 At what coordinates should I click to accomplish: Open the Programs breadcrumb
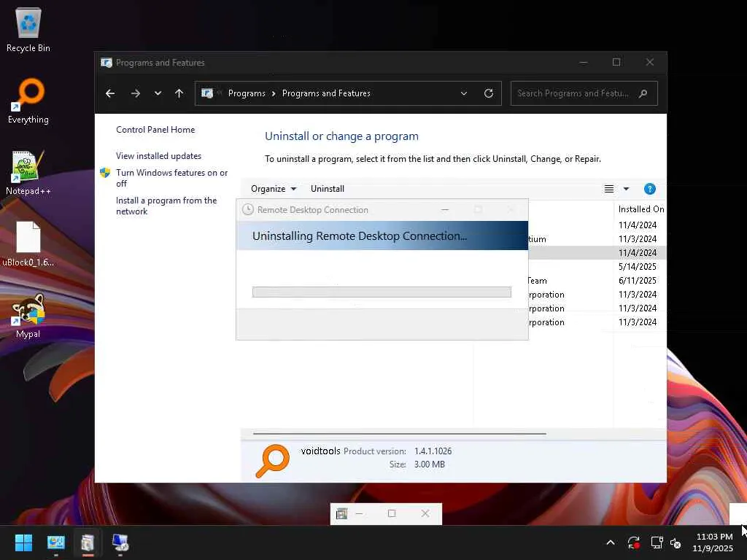[247, 93]
